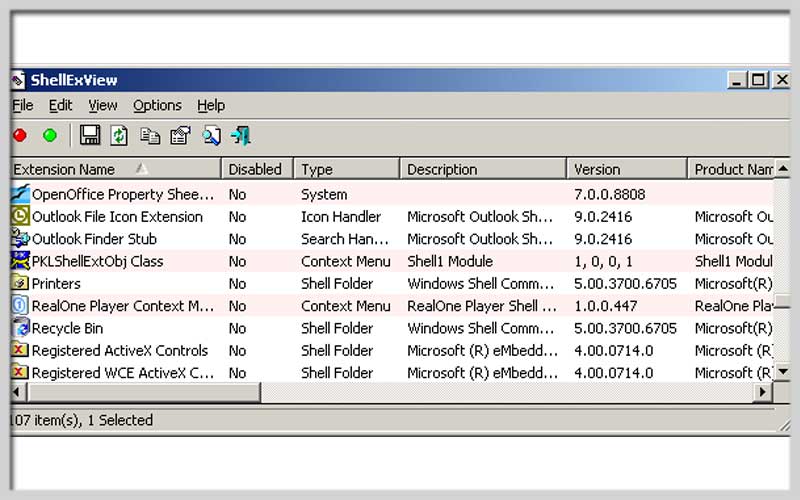Select the Outlook File Icon Extension name
800x500 pixels.
pyautogui.click(x=117, y=217)
